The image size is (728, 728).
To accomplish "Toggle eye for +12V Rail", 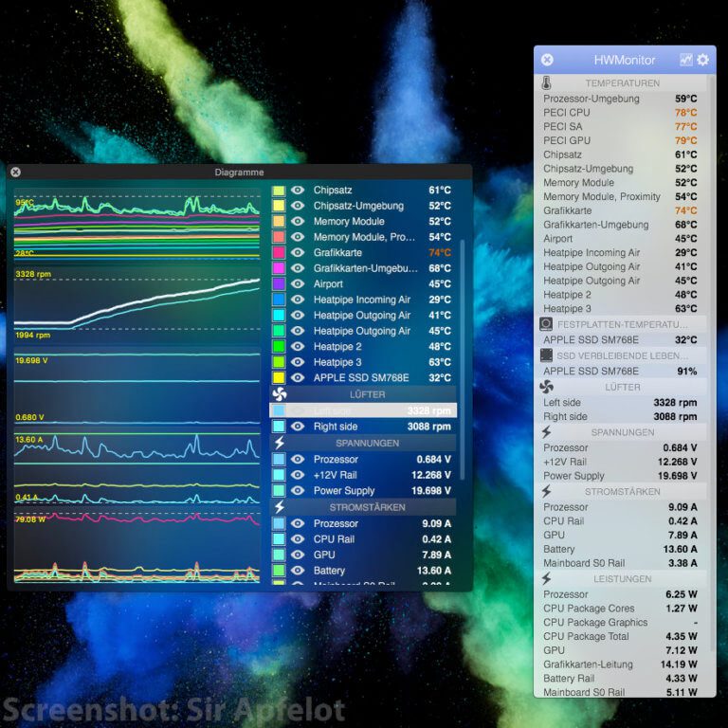I will [x=298, y=475].
